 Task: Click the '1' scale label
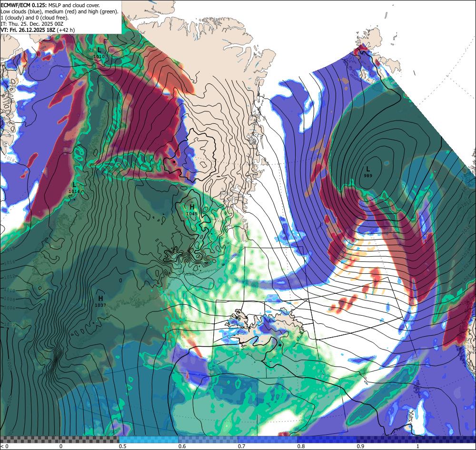pyautogui.click(x=419, y=446)
